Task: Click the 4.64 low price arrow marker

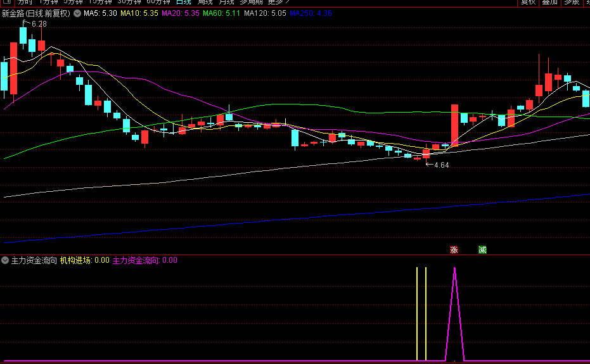Action: [x=437, y=165]
